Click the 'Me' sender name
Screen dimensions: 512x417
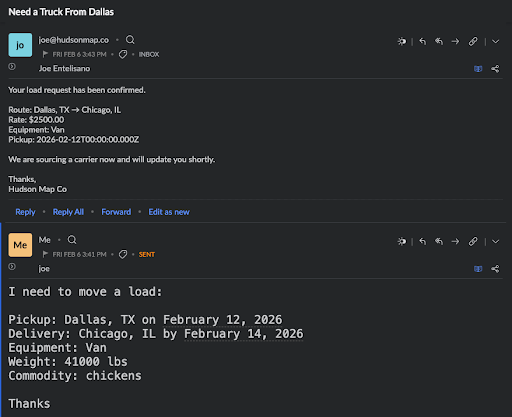(45, 240)
